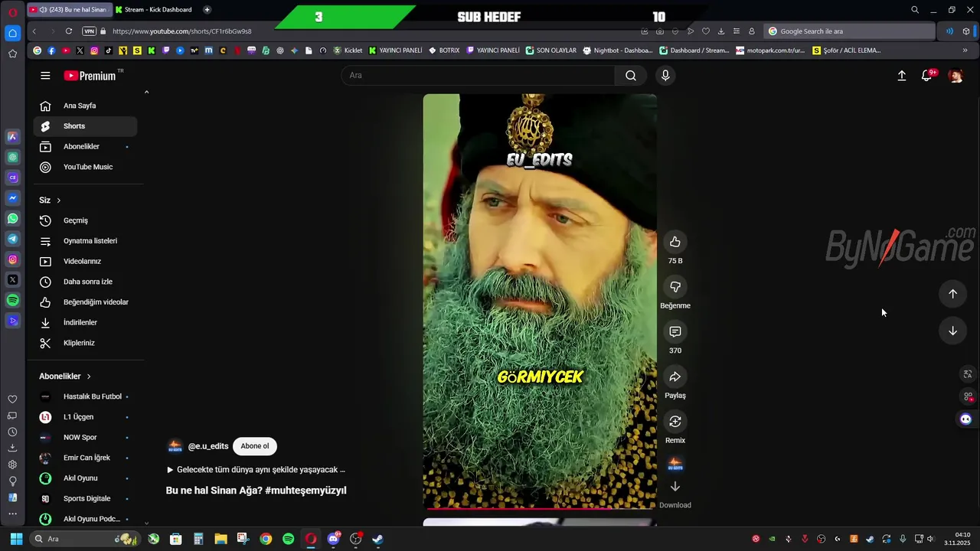Open X (Twitter) in Opera sidebar
This screenshot has height=551, width=980.
(12, 280)
